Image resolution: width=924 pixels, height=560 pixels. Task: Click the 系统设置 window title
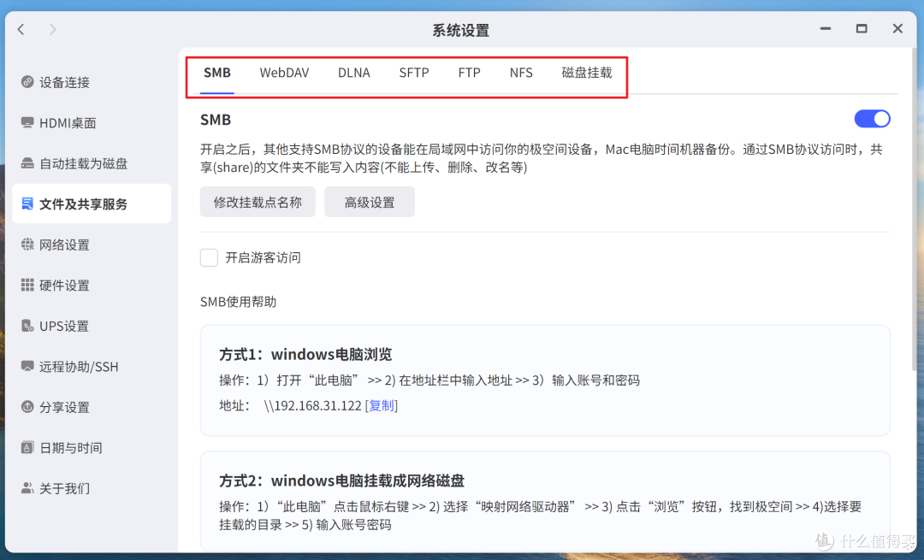[x=461, y=30]
